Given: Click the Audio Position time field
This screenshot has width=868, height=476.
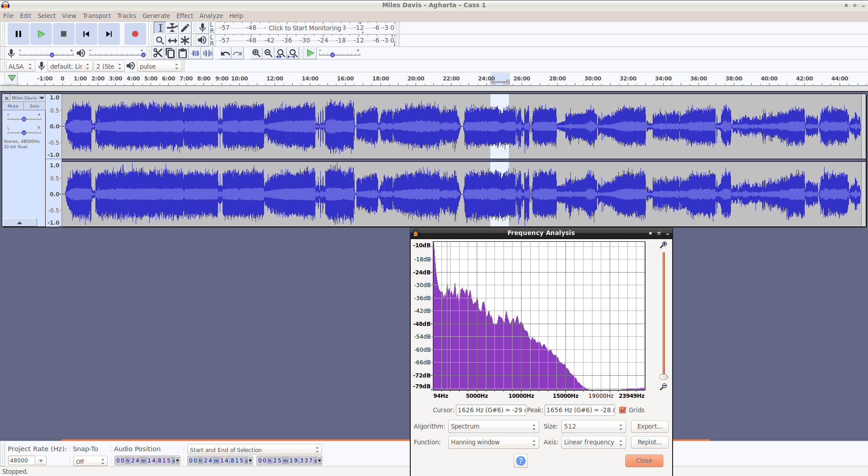Looking at the screenshot, I should click(x=147, y=461).
